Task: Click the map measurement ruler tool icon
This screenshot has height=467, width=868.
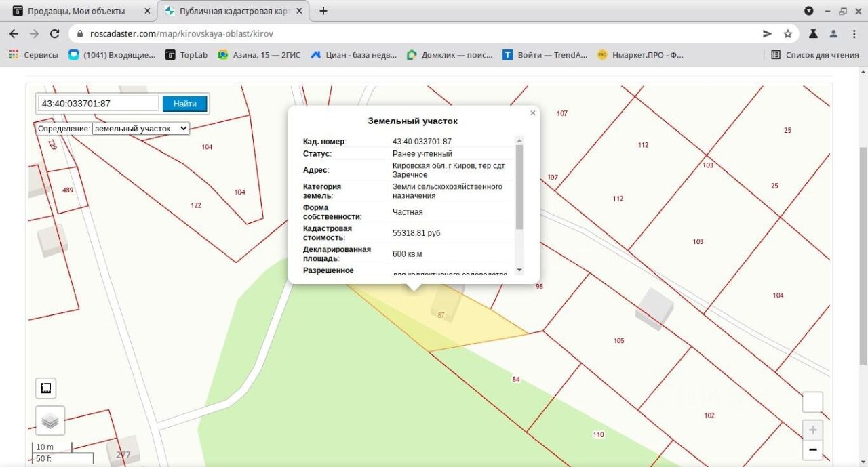Action: tap(45, 388)
